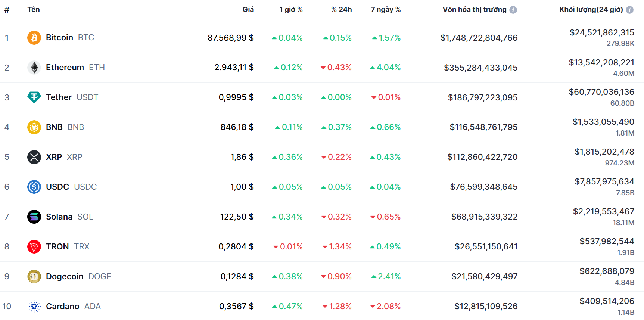Sort by 7 ngày % column
The height and width of the screenshot is (320, 644).
tap(386, 10)
